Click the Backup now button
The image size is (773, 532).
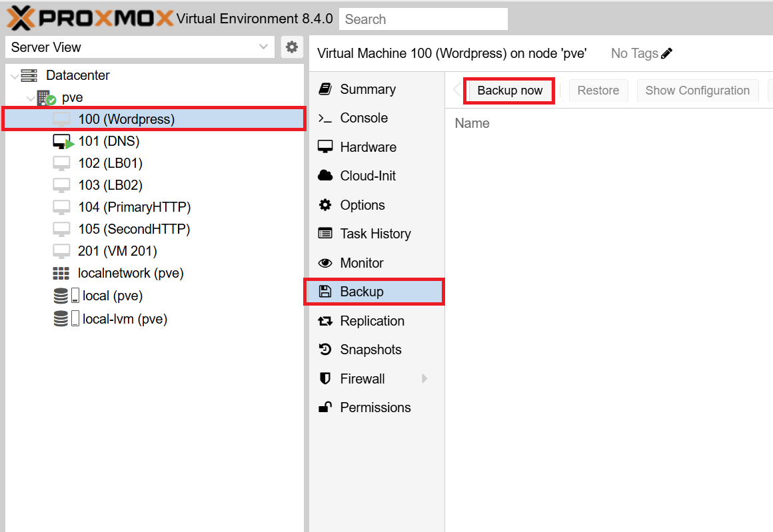tap(510, 91)
